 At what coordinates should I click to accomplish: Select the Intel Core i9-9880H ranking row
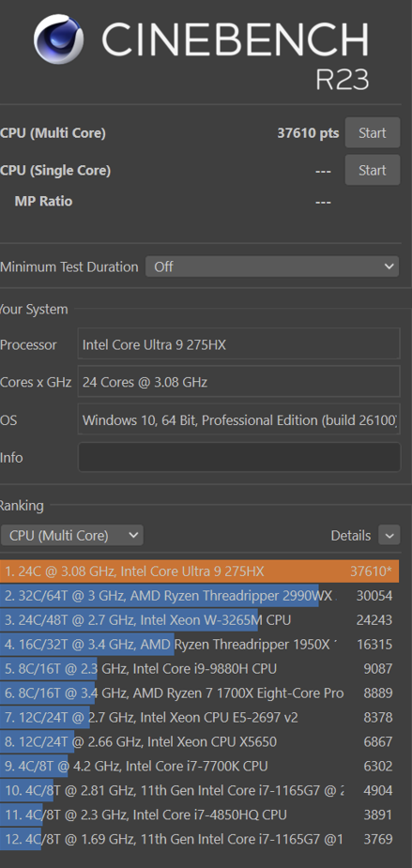click(x=199, y=669)
